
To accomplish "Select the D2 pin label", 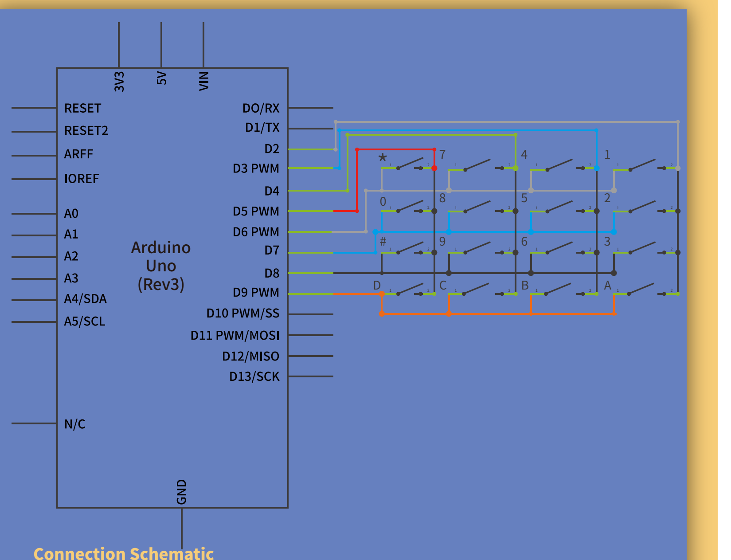I will pyautogui.click(x=272, y=149).
